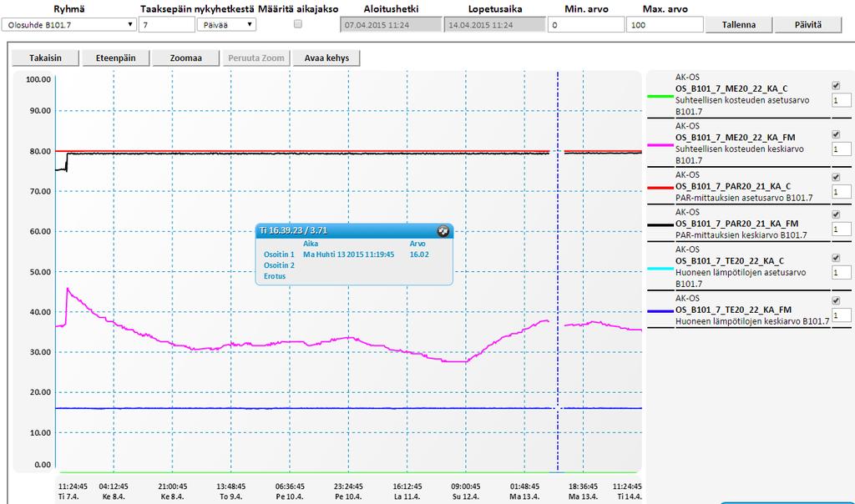Screen dimensions: 855x504
Task: Click the value 16.02 in popup
Action: coord(419,255)
